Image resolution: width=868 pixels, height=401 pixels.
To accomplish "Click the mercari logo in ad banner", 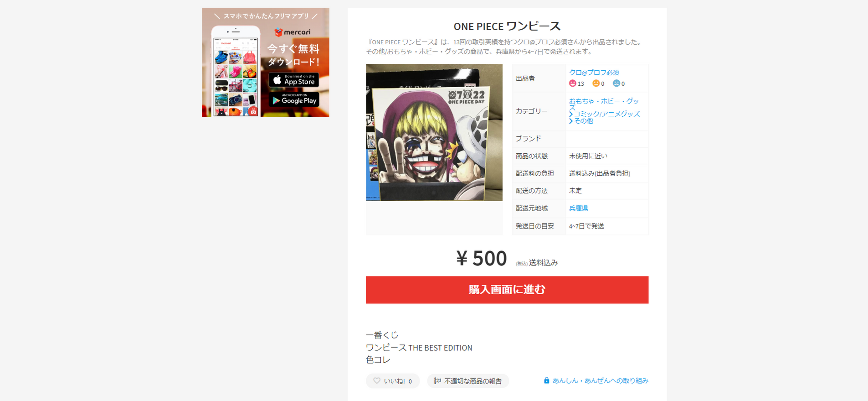I will pos(292,32).
